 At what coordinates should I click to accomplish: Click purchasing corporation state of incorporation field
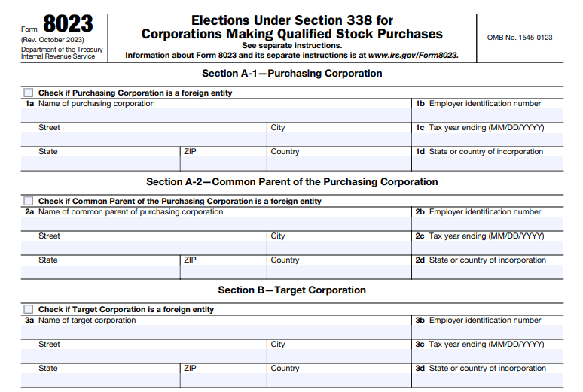click(487, 163)
